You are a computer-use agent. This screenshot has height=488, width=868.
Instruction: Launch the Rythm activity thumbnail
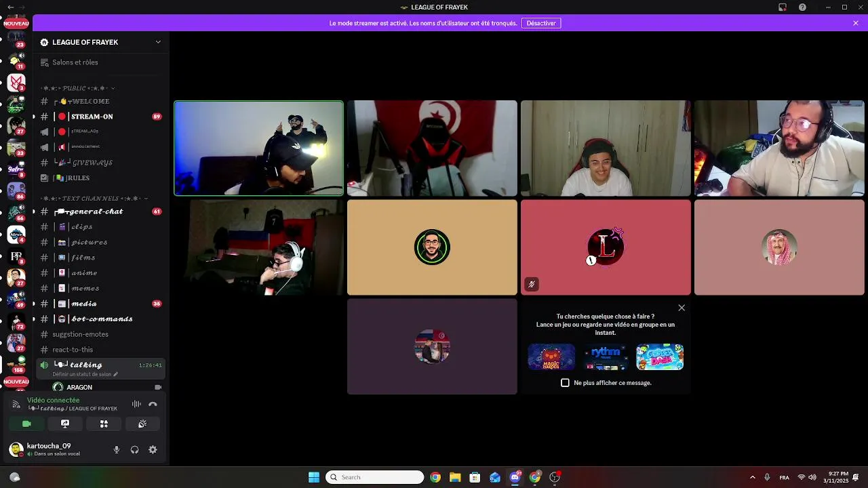pos(606,357)
